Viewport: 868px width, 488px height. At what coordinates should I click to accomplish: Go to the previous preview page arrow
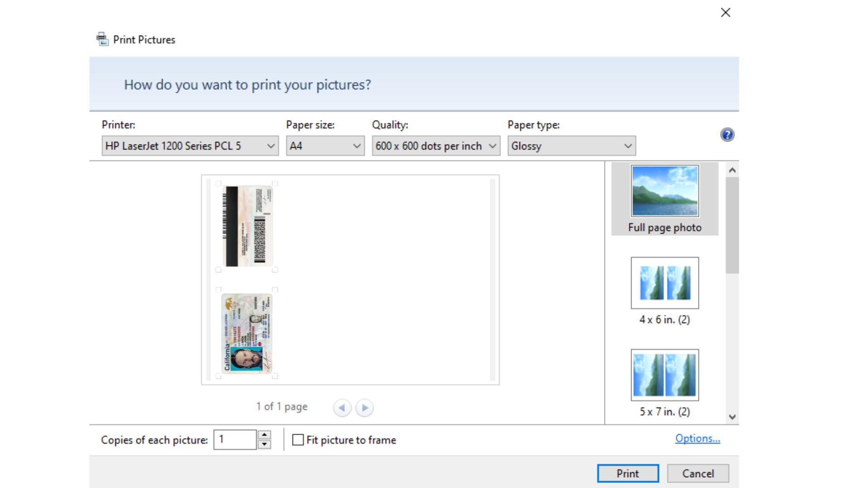(x=342, y=408)
